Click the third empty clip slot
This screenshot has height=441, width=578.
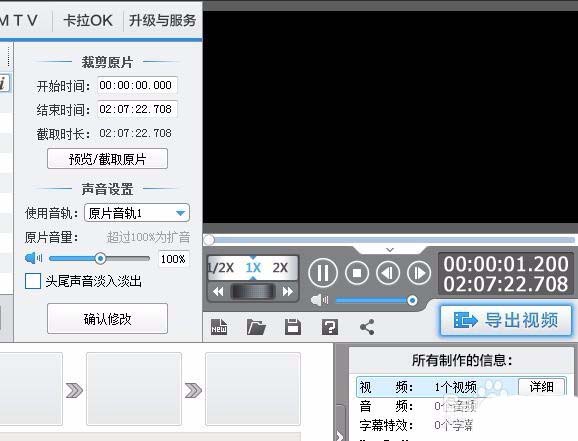coord(253,389)
